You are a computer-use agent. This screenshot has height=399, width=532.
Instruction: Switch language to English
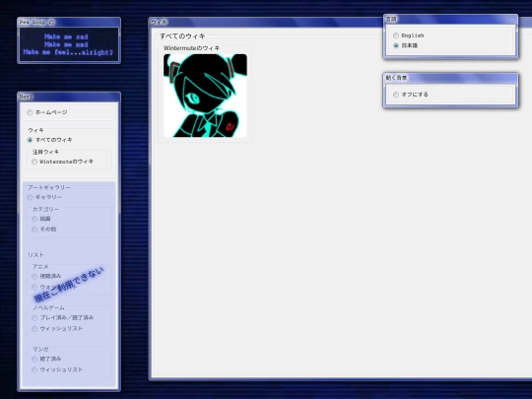click(x=396, y=35)
